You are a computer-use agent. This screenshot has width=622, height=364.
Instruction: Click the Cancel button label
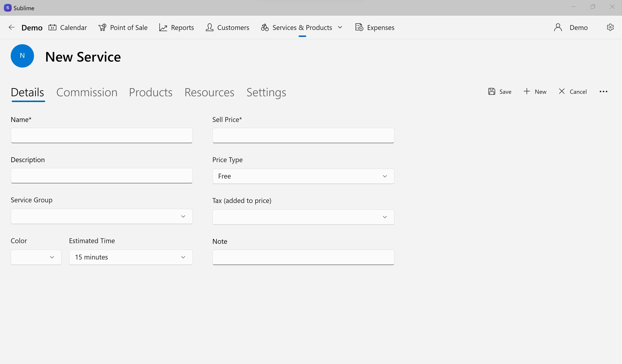[x=578, y=92]
